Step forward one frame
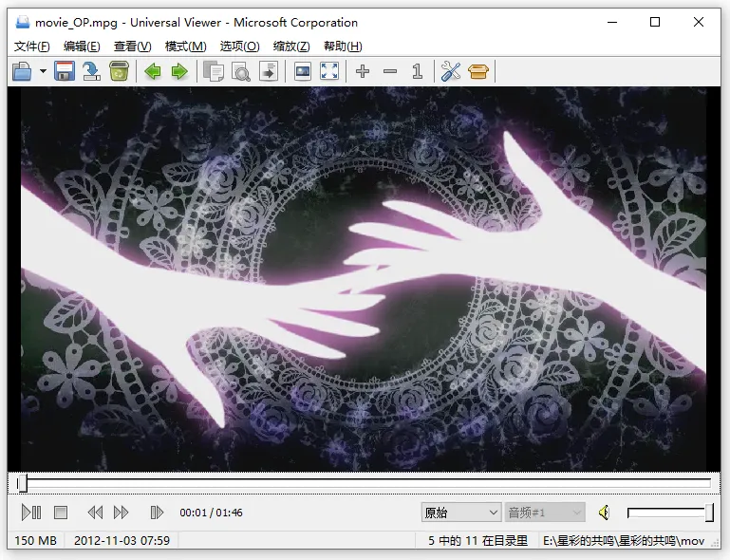 [x=157, y=513]
